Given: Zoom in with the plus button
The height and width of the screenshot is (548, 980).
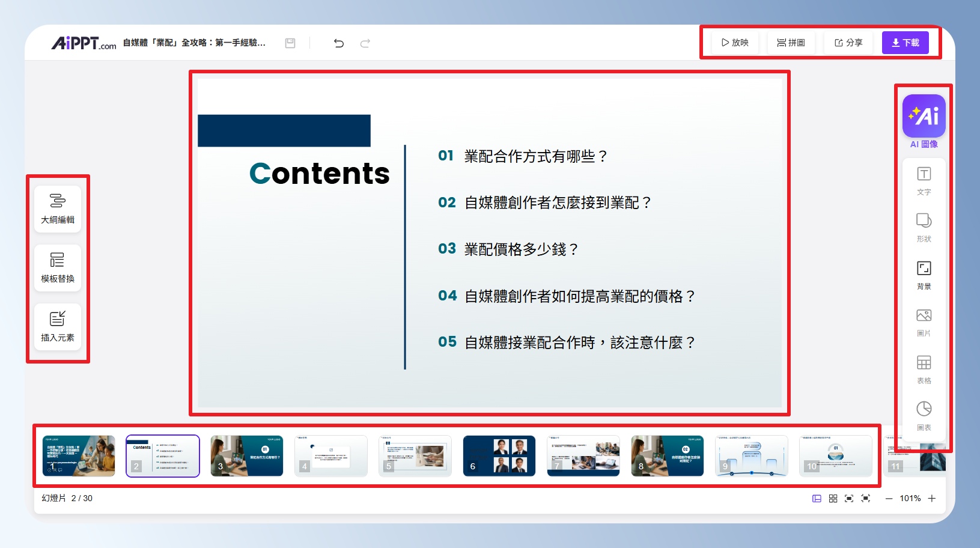Looking at the screenshot, I should point(932,499).
